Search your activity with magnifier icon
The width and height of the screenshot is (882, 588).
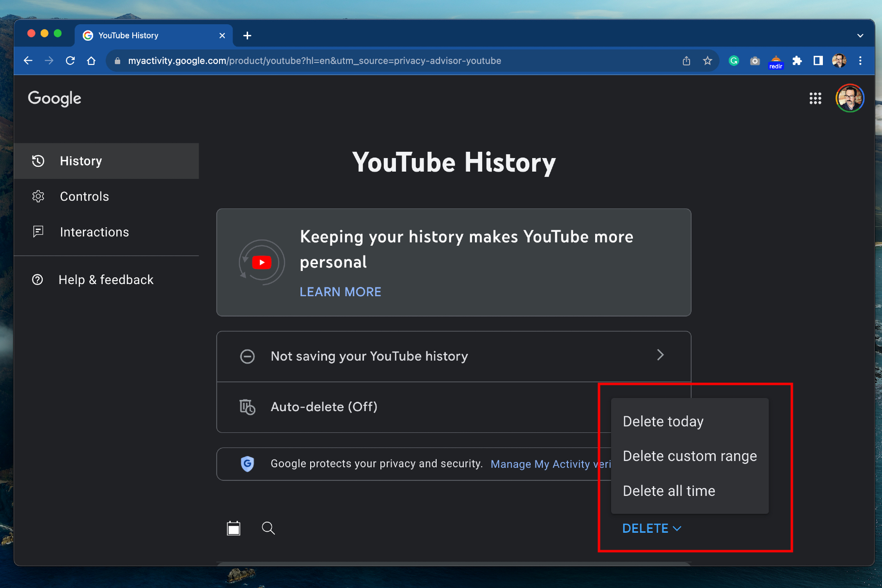pyautogui.click(x=268, y=528)
